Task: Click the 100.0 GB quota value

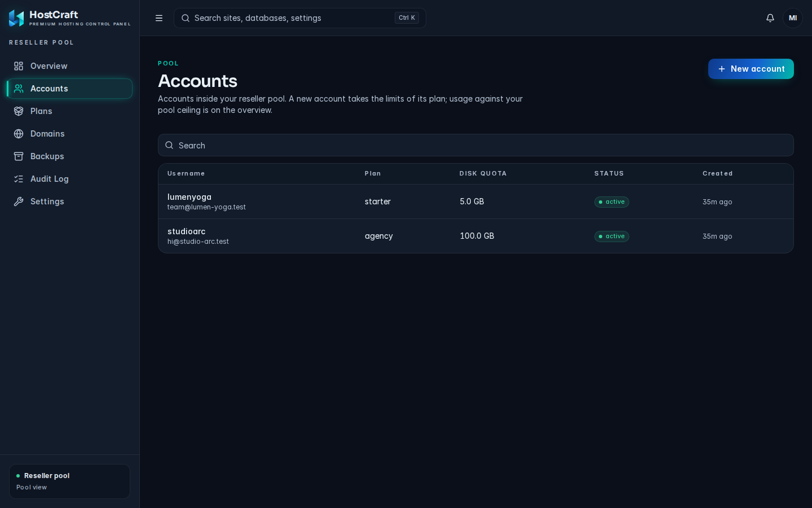Action: click(477, 236)
